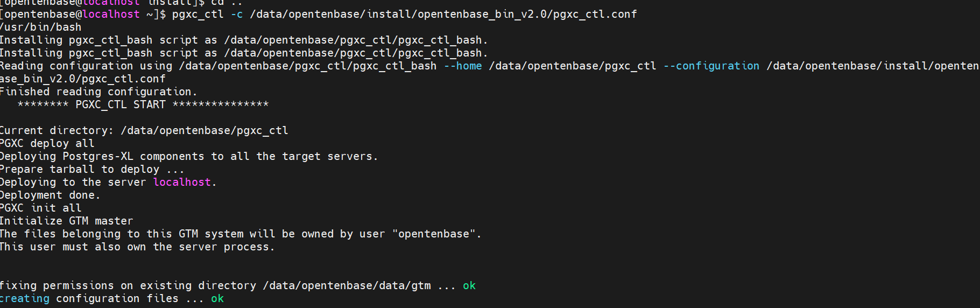980x308 pixels.
Task: Click the 'Deployment done.' line
Action: pyautogui.click(x=50, y=195)
